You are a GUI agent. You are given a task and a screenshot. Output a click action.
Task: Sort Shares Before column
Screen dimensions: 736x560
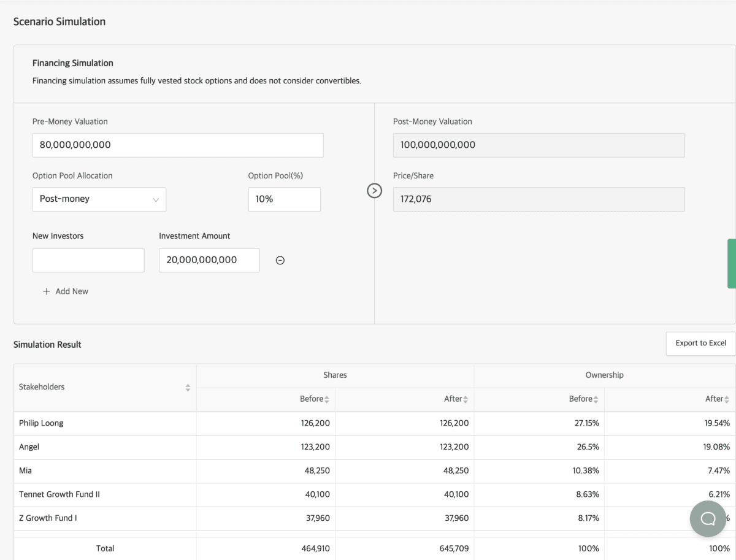coord(327,399)
